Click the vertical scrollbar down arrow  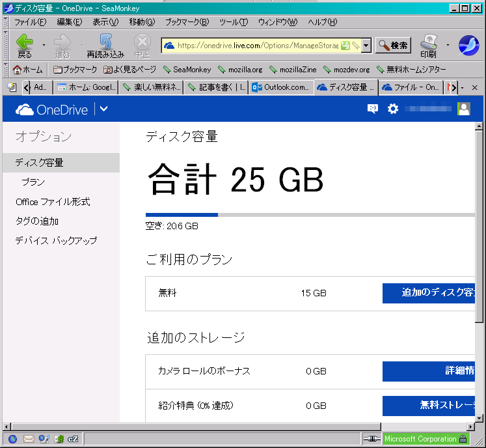(x=479, y=418)
